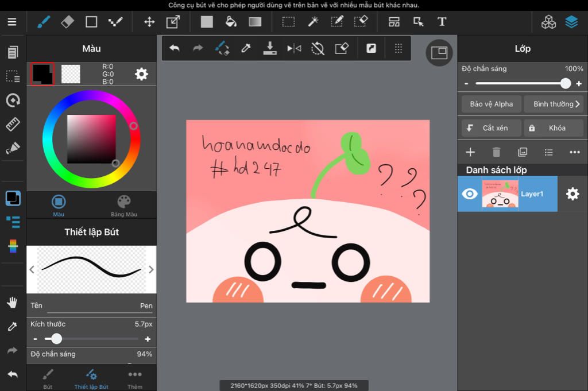Image resolution: width=588 pixels, height=391 pixels.
Task: Open Layer1 settings gear
Action: [572, 194]
